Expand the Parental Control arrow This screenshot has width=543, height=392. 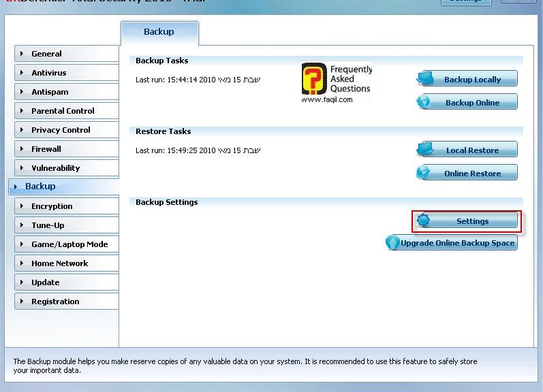pos(22,111)
